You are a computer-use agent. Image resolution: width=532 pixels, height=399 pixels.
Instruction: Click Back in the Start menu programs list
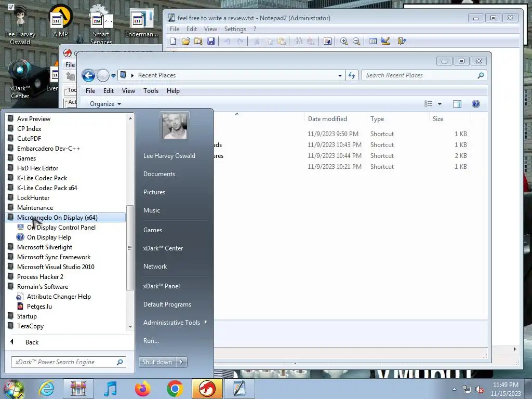[32, 342]
